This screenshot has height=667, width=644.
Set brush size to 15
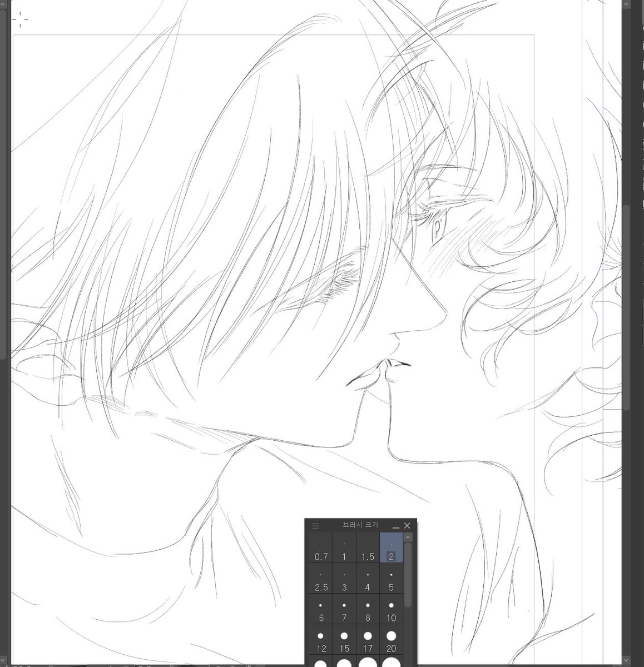point(344,639)
